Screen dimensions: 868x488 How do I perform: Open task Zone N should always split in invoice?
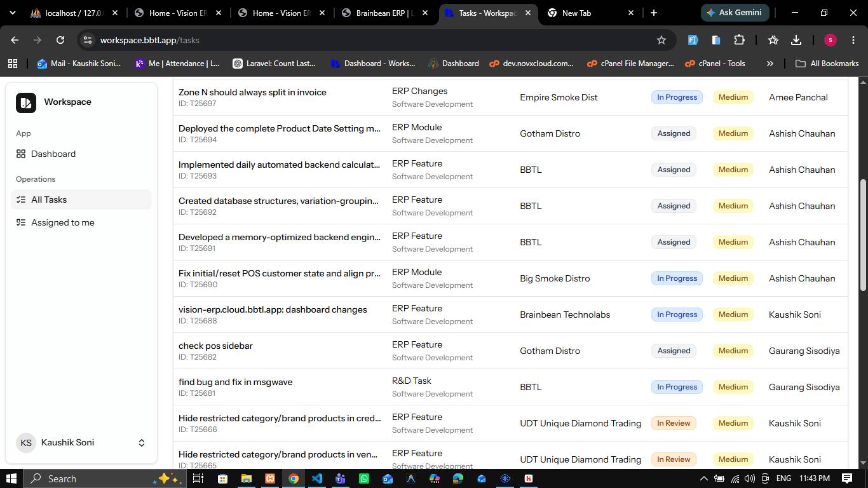[x=252, y=92]
